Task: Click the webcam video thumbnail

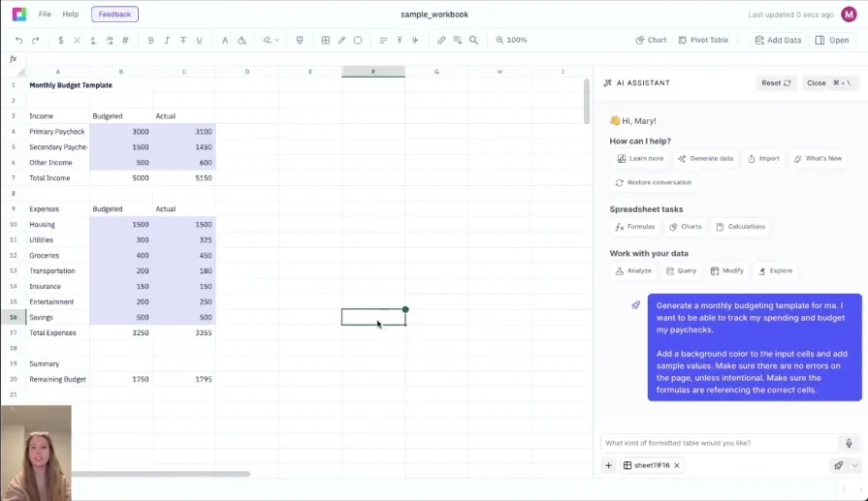Action: click(36, 453)
